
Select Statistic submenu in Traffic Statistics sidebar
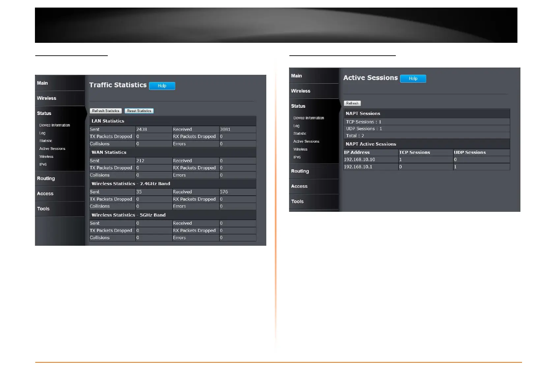[x=46, y=141]
